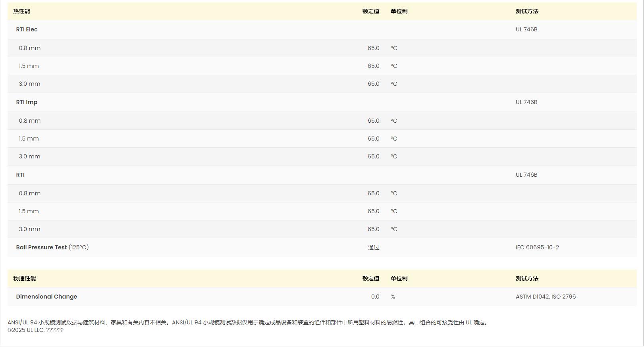The height and width of the screenshot is (347, 644).
Task: Click the 热性能 section header
Action: click(x=21, y=11)
